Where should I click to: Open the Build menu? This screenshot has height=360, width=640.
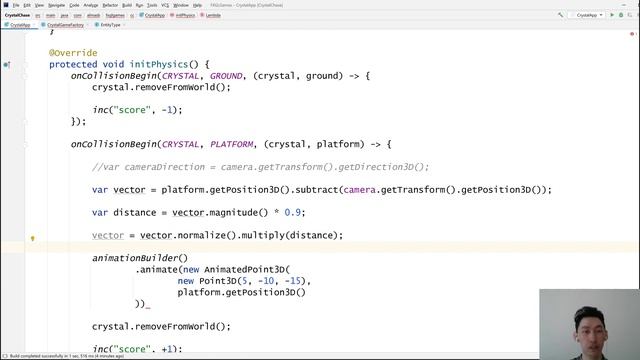coord(127,5)
